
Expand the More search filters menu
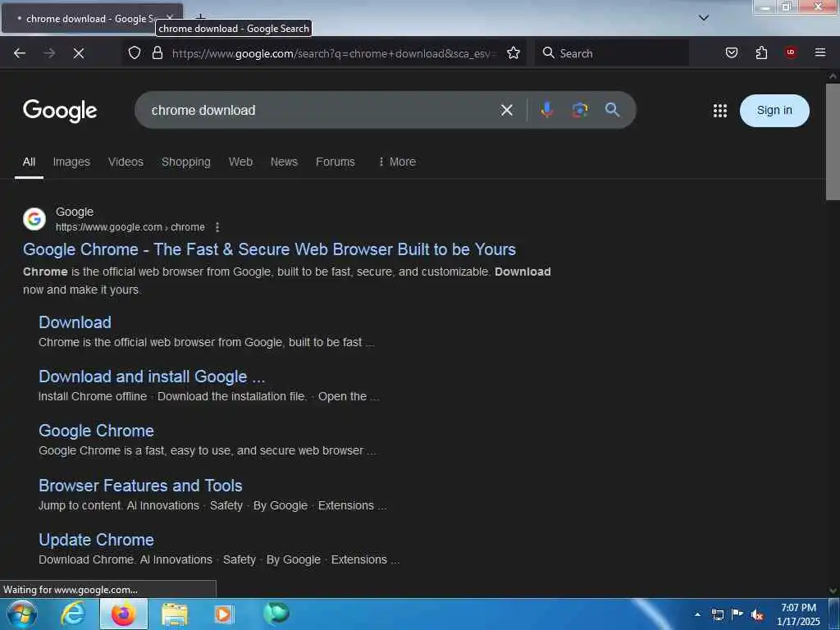click(x=397, y=162)
